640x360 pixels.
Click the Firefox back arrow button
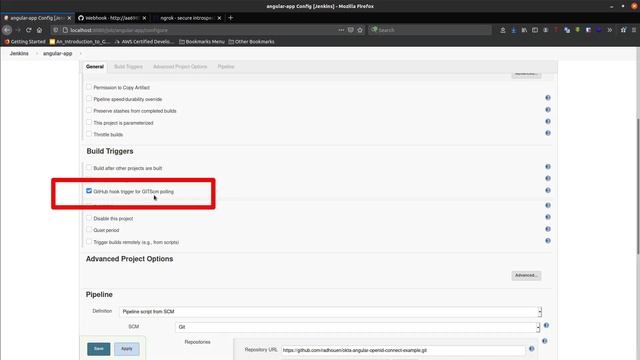click(x=7, y=30)
